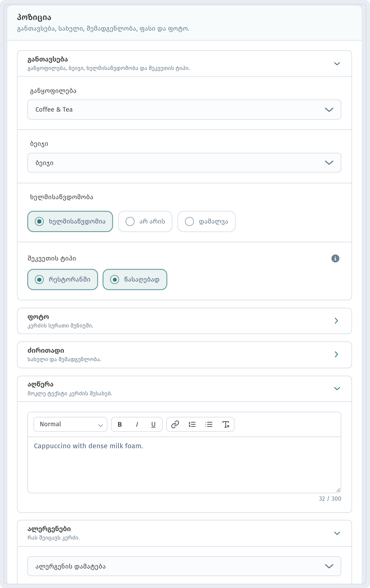Viewport: 370px width, 588px height.
Task: Open the Normal text style dropdown
Action: pyautogui.click(x=70, y=424)
